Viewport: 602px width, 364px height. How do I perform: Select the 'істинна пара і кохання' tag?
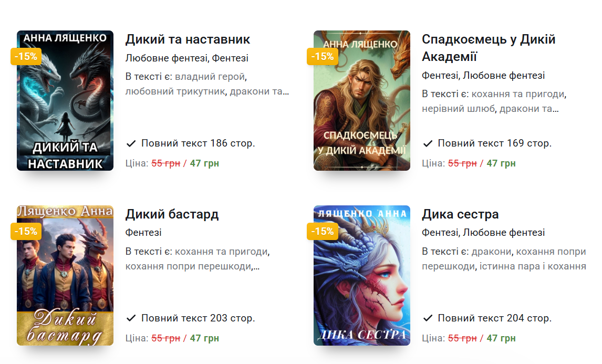click(533, 266)
